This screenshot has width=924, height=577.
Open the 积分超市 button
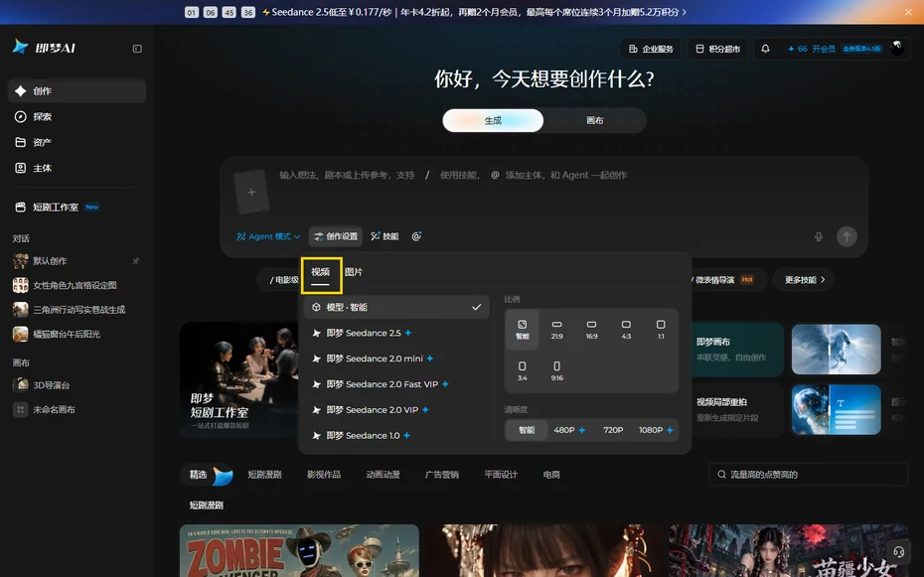[x=717, y=49]
